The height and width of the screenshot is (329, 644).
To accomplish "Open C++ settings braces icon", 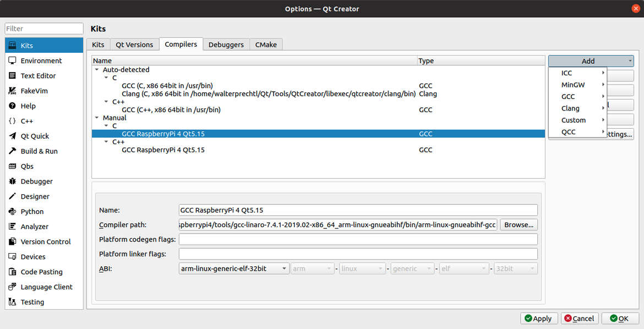I will 12,120.
